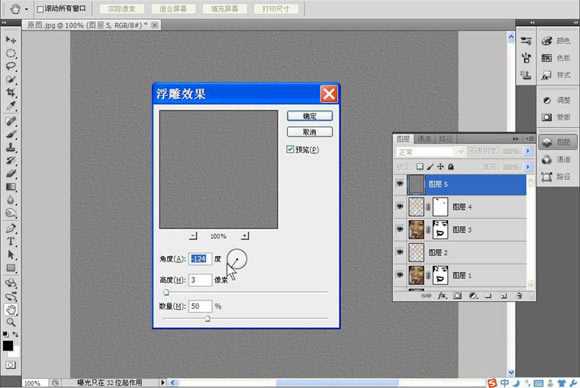Hide 图层 1 via eye icon
The image size is (580, 388).
(x=400, y=275)
